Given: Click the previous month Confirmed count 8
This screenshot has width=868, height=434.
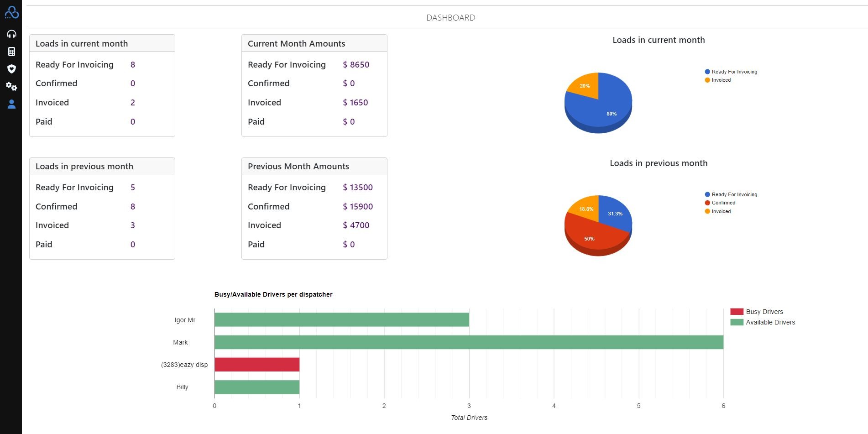Looking at the screenshot, I should click(133, 207).
